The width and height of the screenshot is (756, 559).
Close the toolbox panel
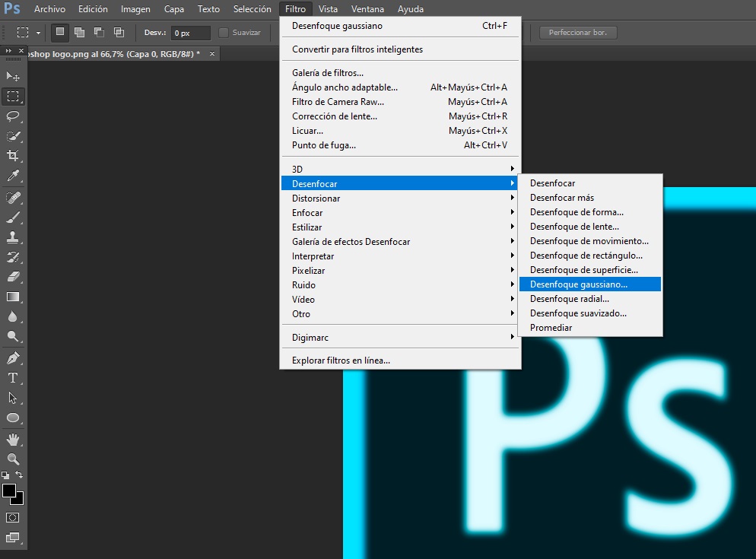21,51
